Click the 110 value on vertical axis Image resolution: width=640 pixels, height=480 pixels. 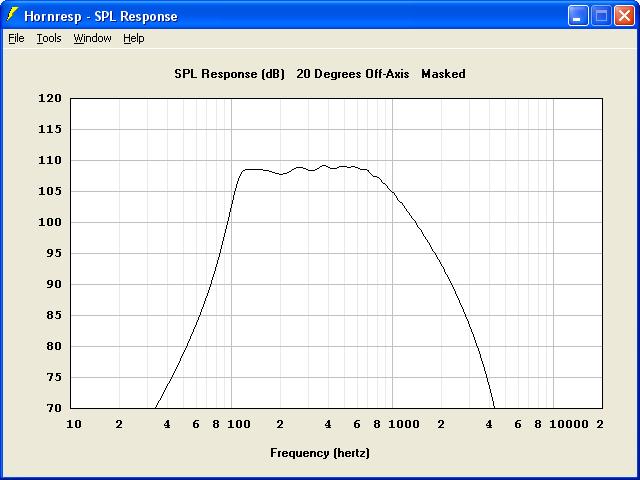click(50, 160)
